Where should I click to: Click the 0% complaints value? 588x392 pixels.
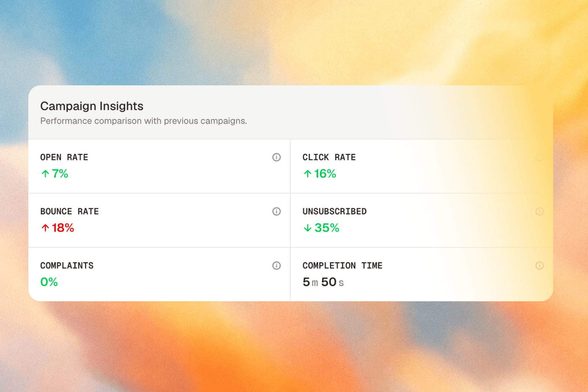click(49, 282)
